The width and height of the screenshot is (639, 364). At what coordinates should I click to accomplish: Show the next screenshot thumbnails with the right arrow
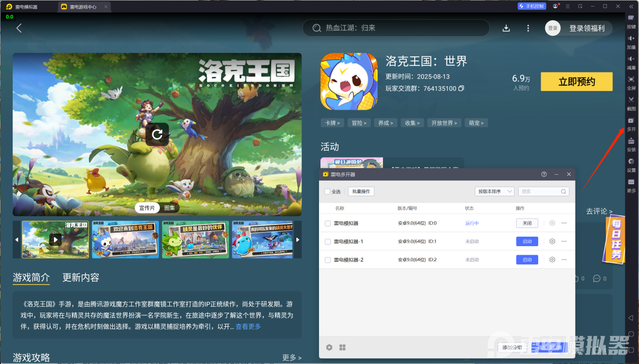(x=298, y=240)
